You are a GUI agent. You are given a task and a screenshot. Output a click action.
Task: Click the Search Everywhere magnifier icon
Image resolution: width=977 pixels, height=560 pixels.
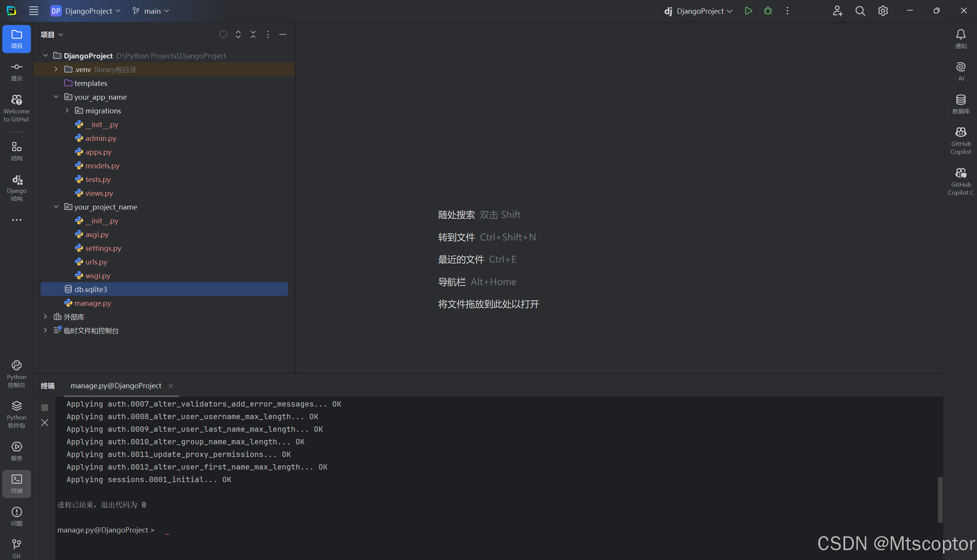[860, 11]
